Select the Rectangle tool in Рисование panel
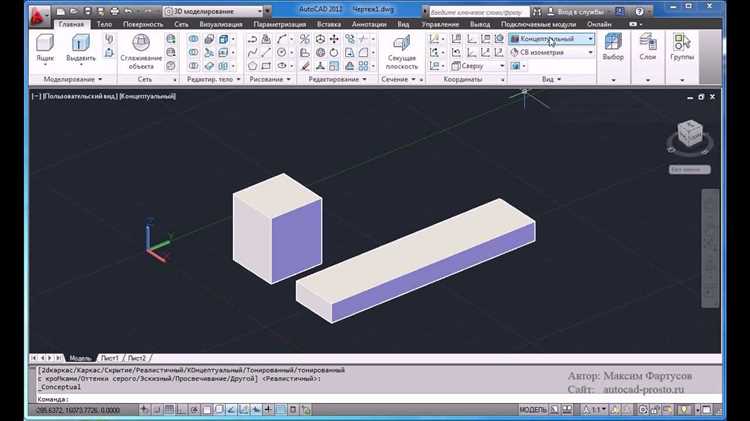Screen dimensions: 750x421 (x=266, y=66)
